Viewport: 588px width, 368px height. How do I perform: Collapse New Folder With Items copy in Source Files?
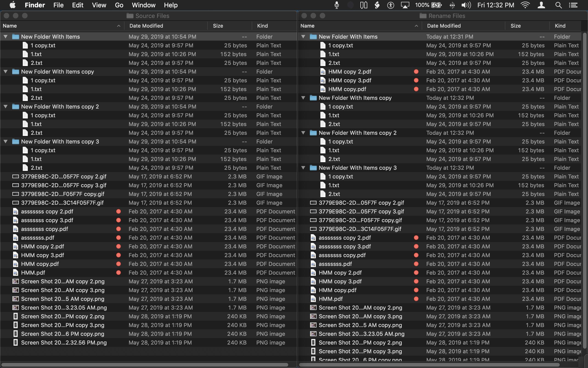5,72
